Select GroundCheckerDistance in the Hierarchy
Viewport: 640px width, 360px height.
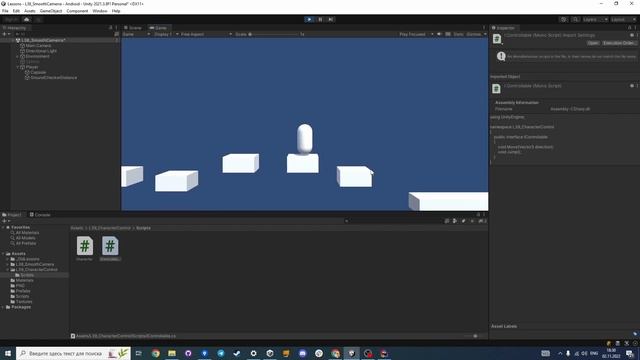point(53,78)
